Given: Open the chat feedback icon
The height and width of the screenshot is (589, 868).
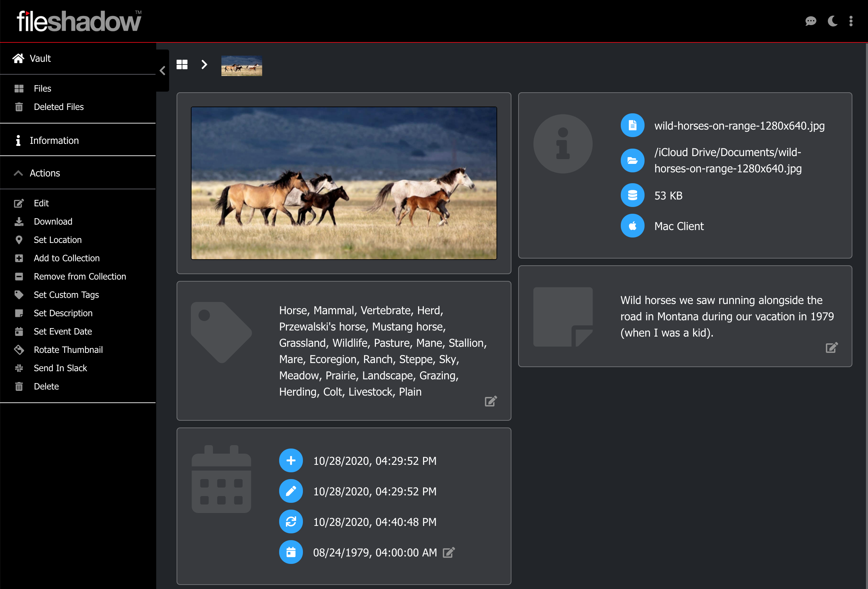Looking at the screenshot, I should [x=811, y=21].
